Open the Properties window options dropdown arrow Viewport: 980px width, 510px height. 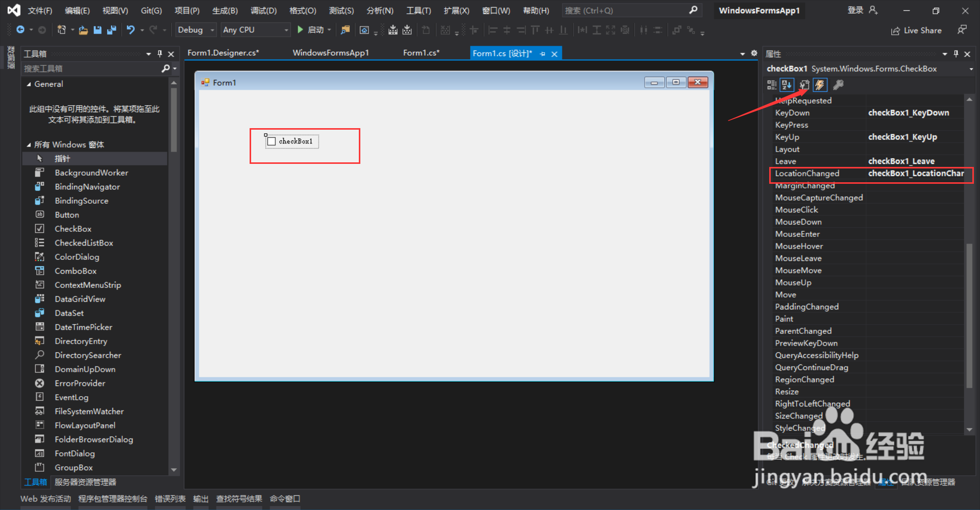[945, 54]
